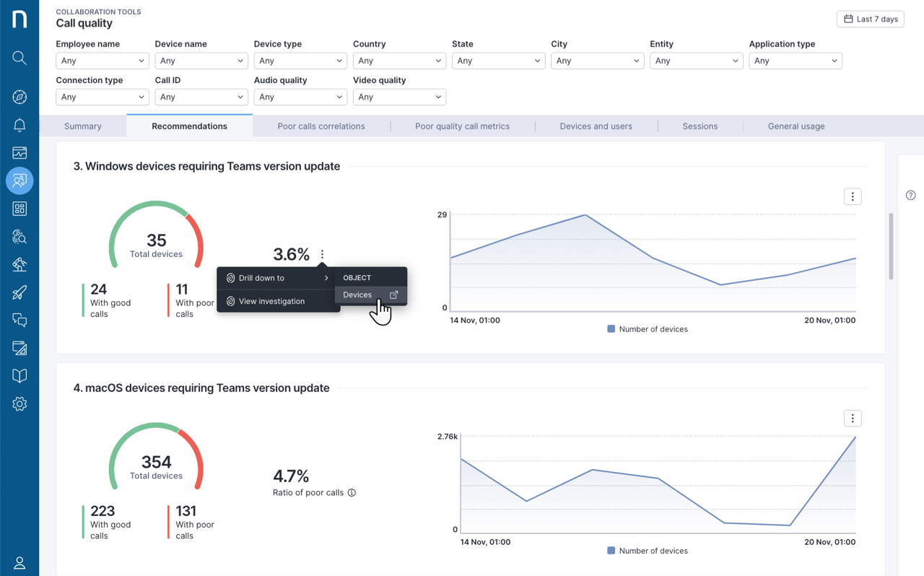Open the three-dot menu on the Windows chart
The height and width of the screenshot is (576, 924).
tap(853, 196)
